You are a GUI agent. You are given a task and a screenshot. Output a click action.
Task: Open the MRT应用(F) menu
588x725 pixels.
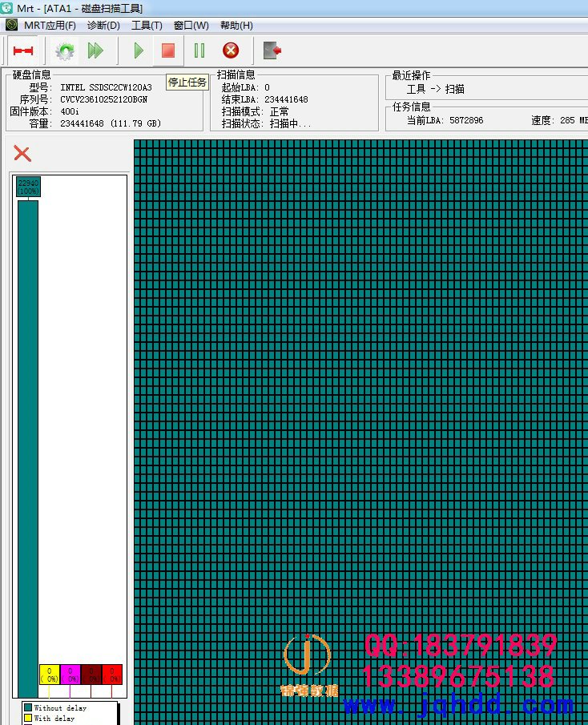(50, 26)
